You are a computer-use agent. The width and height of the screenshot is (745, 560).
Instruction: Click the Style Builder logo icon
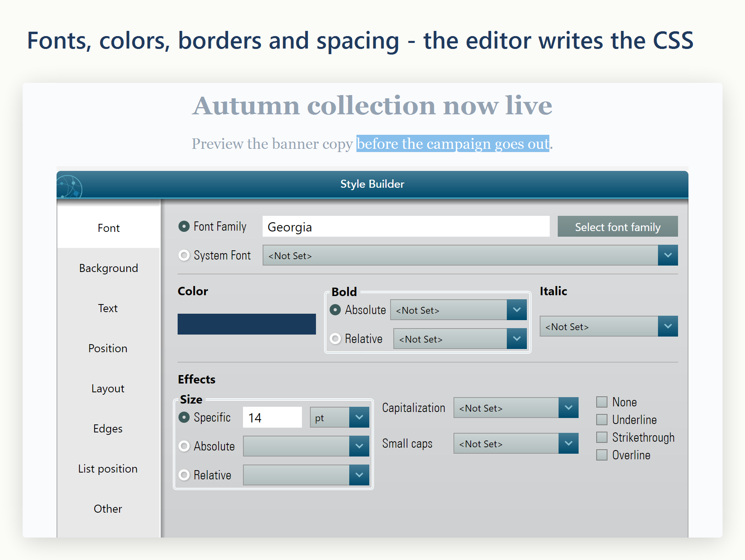tap(70, 187)
